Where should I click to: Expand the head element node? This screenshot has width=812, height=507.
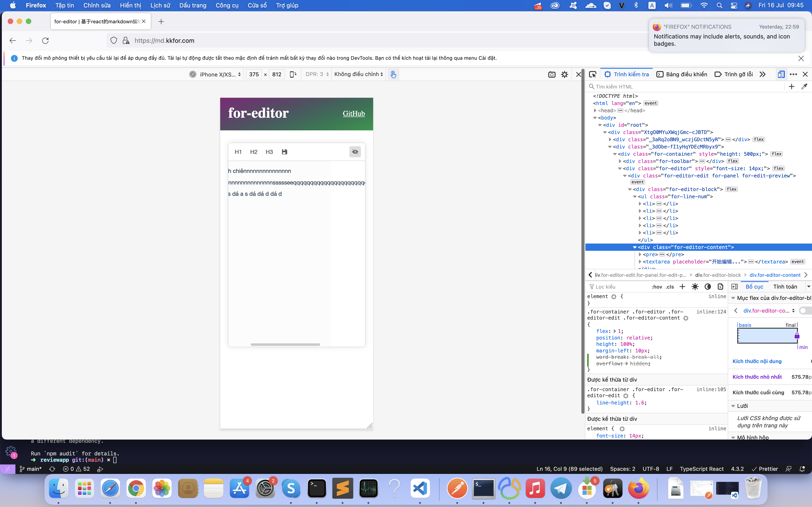click(x=595, y=111)
